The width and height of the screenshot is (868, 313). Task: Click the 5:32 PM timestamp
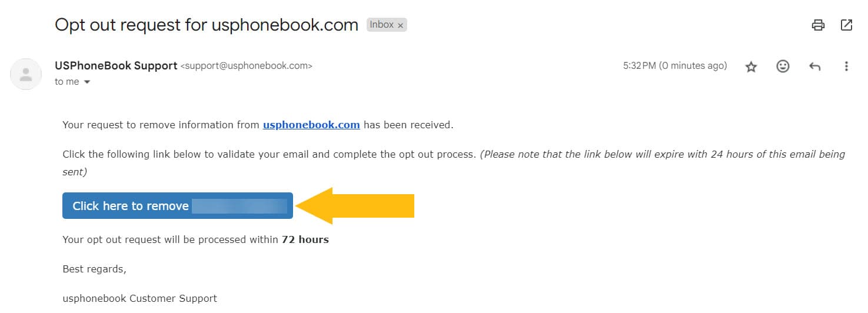(675, 66)
